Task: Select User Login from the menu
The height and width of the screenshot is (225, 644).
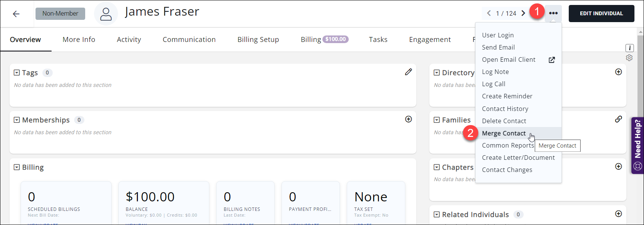Action: tap(518, 35)
